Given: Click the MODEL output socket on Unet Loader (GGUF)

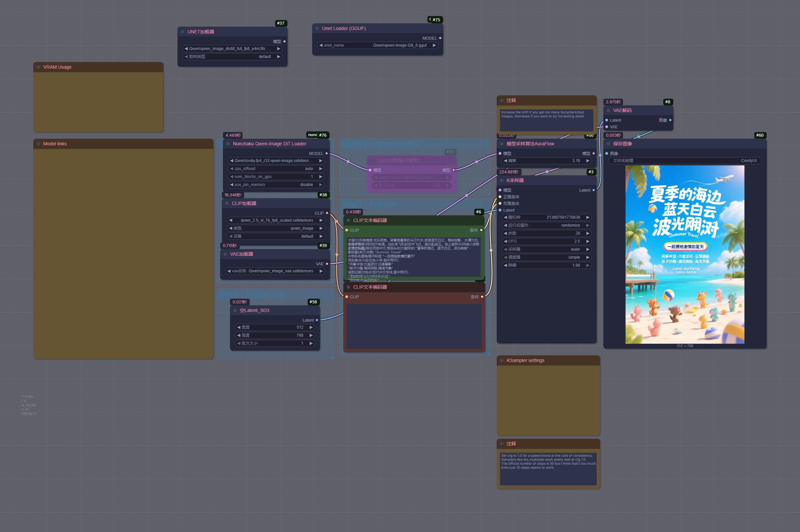Looking at the screenshot, I should pos(440,38).
